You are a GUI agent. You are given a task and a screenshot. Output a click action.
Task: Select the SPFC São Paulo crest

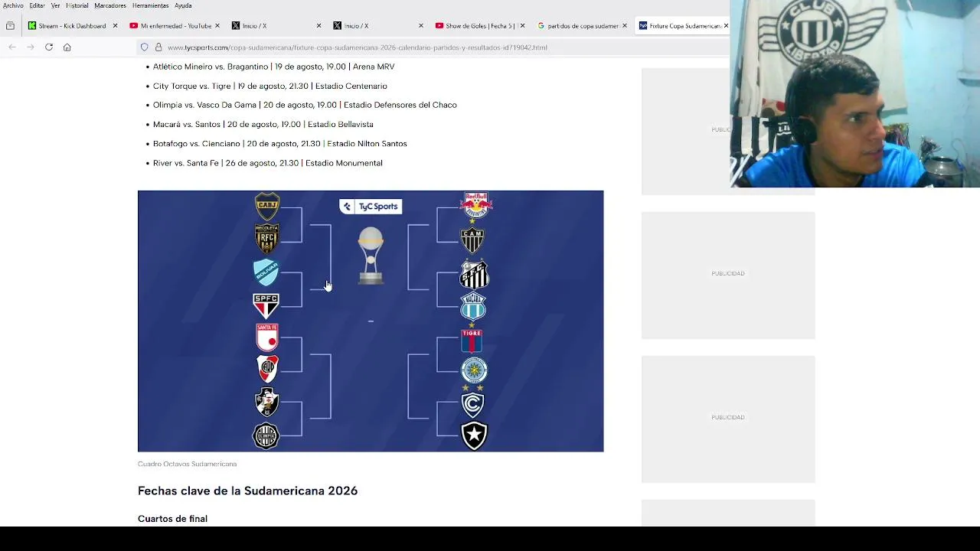coord(266,305)
